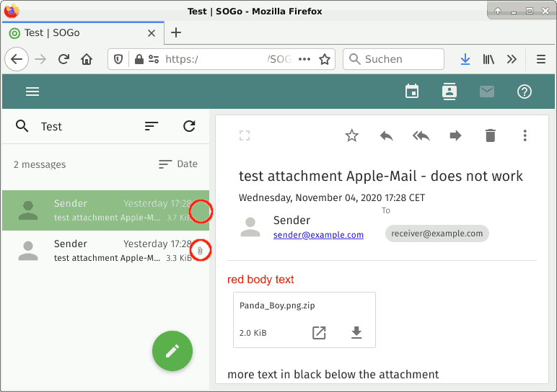Click the help question mark icon
This screenshot has height=392, width=557.
point(525,92)
